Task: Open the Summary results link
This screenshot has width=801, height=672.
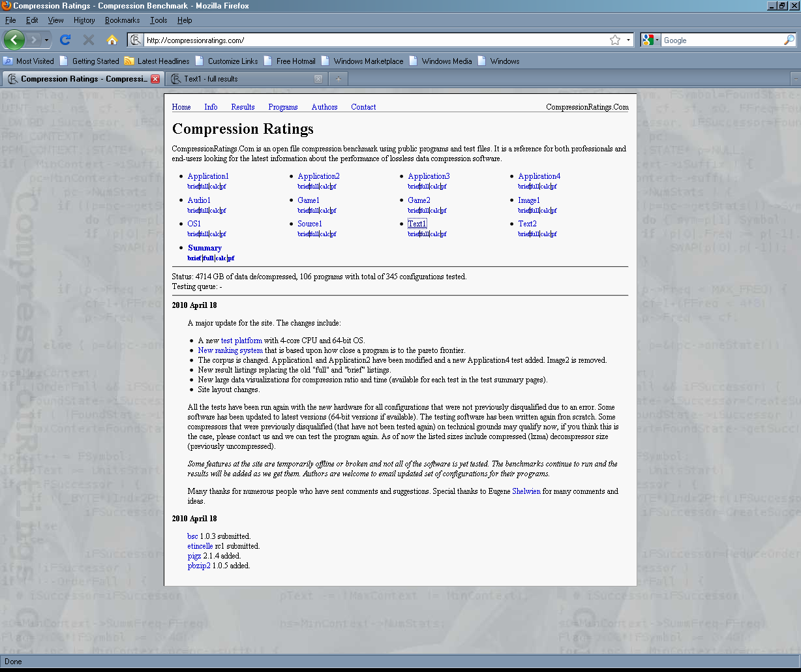Action: coord(205,248)
